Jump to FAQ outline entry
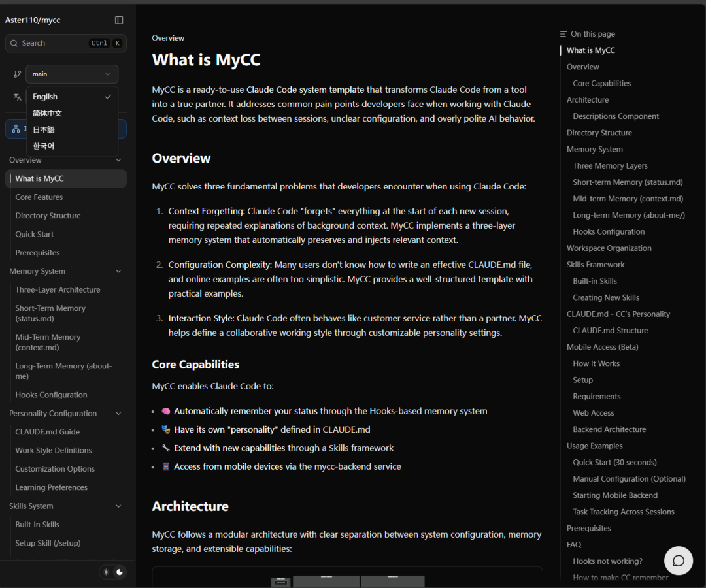The height and width of the screenshot is (588, 706). pyautogui.click(x=574, y=544)
